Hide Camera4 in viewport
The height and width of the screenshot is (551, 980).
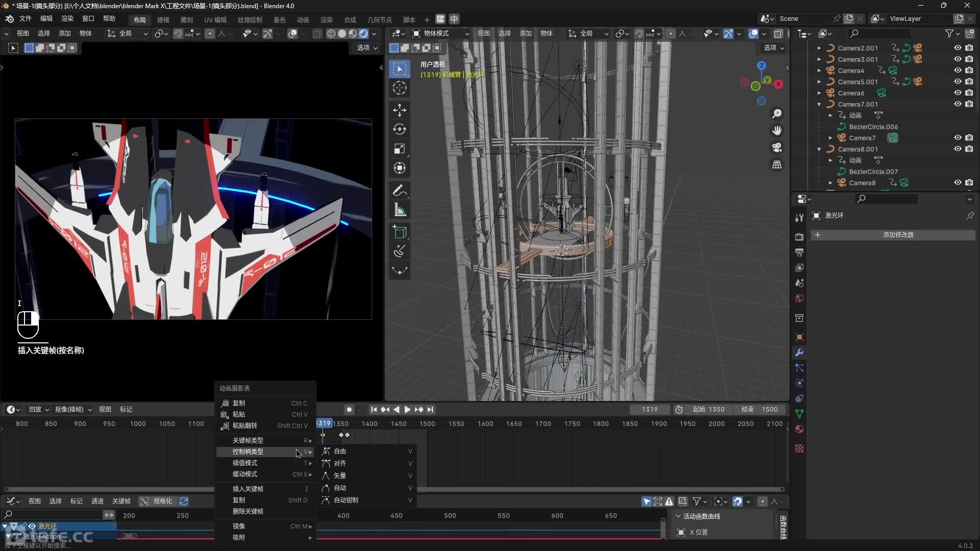pos(958,70)
